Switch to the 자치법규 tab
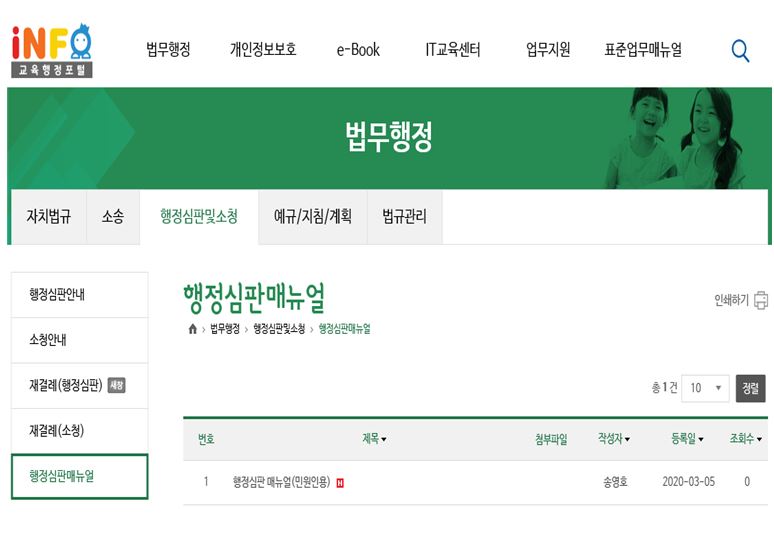 pos(49,217)
